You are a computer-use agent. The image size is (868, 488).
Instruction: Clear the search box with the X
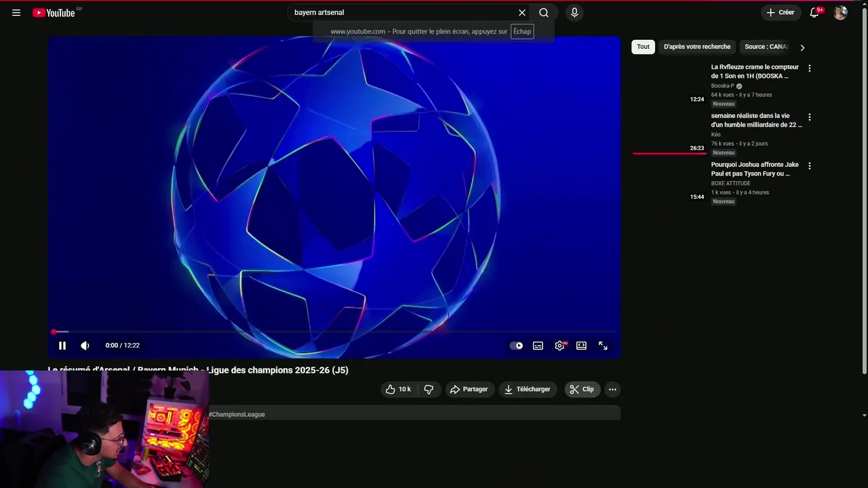pos(522,13)
